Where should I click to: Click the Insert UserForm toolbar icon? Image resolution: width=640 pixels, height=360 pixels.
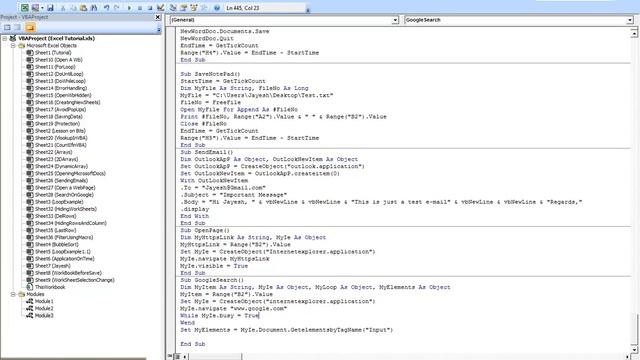tap(36, 8)
